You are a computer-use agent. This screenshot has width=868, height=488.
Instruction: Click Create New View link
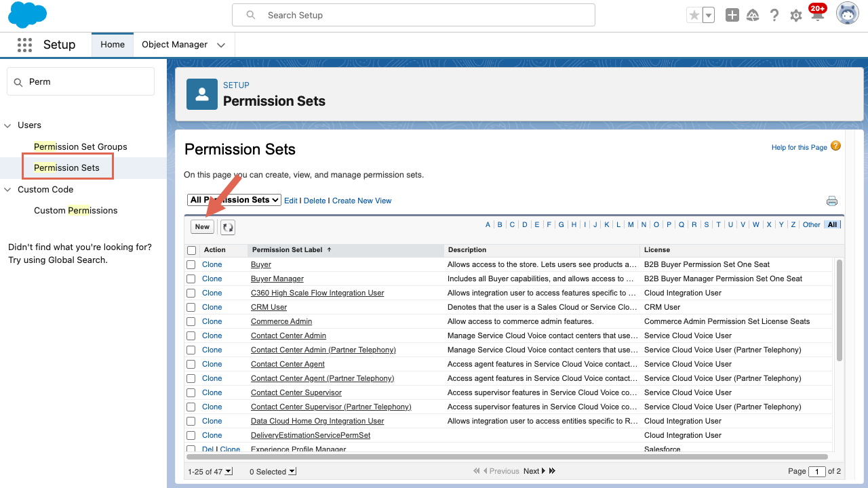(x=362, y=201)
